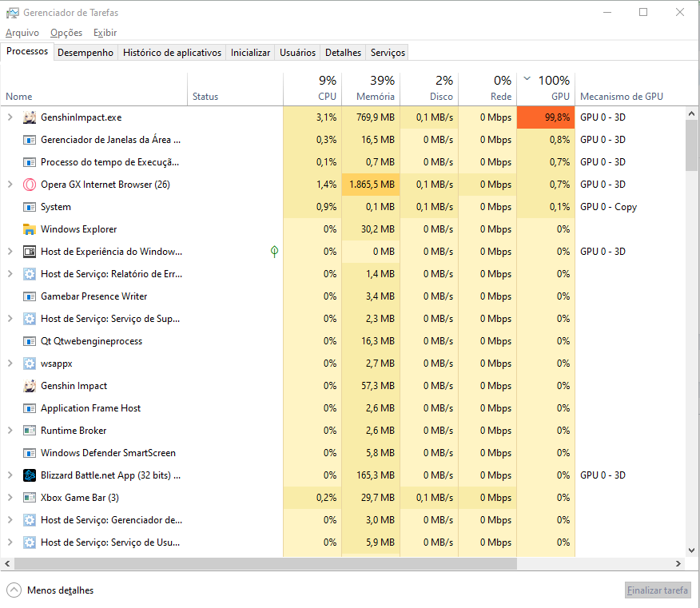The image size is (700, 608).
Task: Click the Gerenciador de Janelas process icon
Action: pyautogui.click(x=30, y=140)
